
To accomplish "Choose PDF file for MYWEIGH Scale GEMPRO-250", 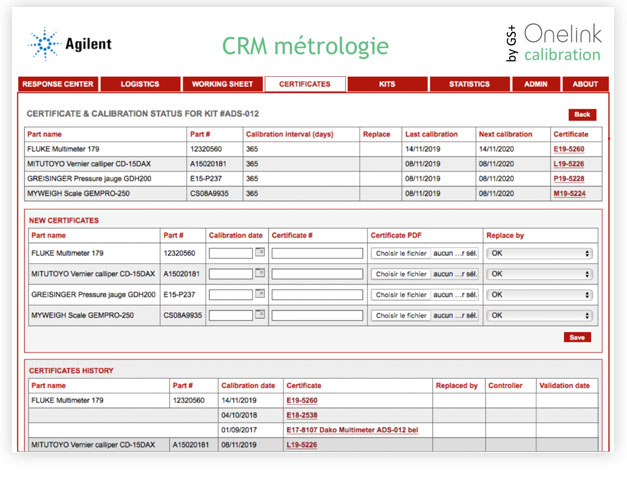I will tap(401, 316).
